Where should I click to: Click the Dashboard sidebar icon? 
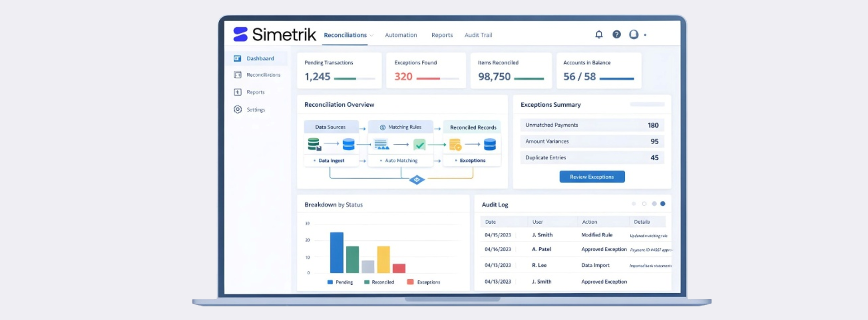tap(237, 58)
